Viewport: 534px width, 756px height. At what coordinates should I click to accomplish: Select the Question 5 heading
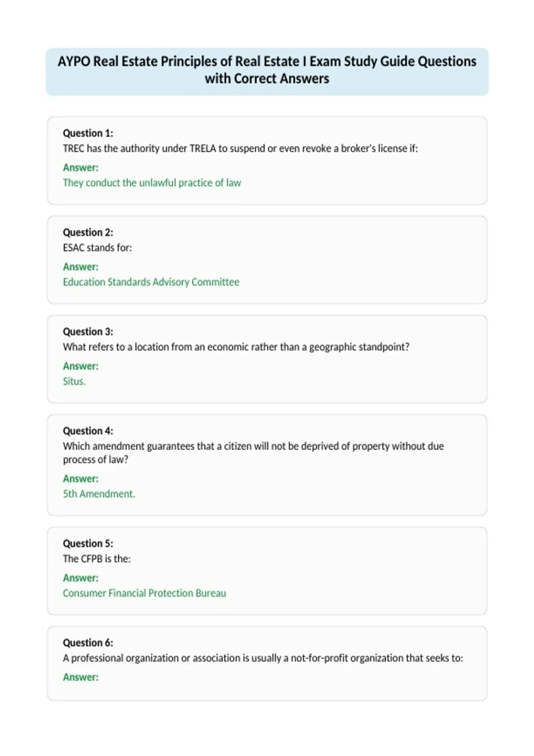pos(88,543)
